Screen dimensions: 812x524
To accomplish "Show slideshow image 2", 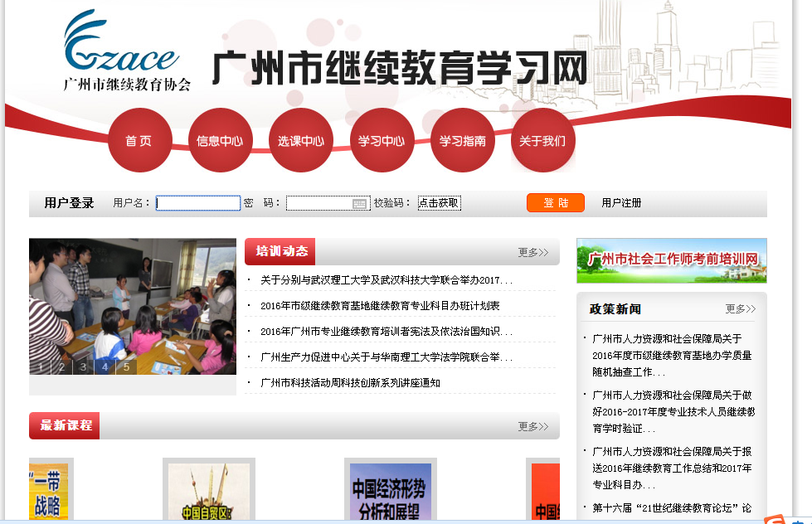I will pos(61,366).
